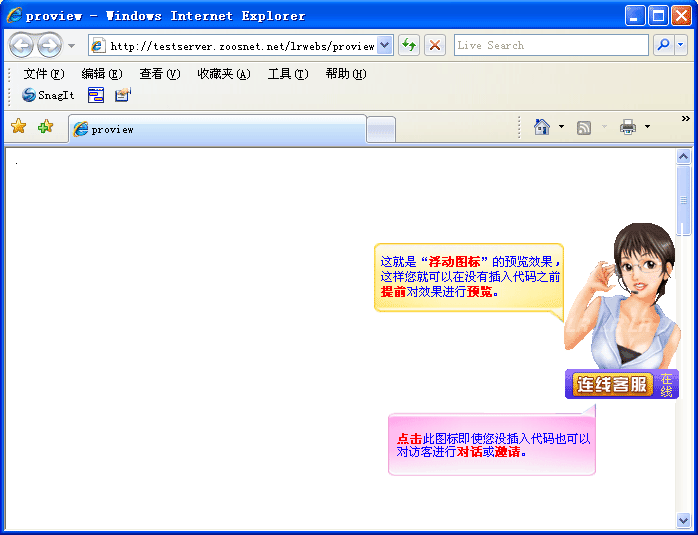Click the 连线客服 online support button
698x535 pixels.
pos(611,384)
